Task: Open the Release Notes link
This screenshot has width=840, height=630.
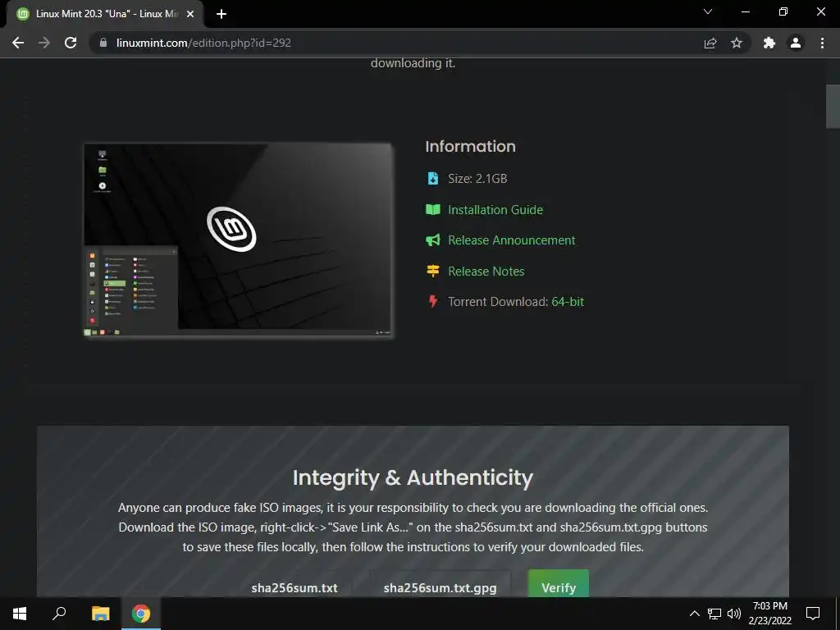Action: (x=486, y=271)
